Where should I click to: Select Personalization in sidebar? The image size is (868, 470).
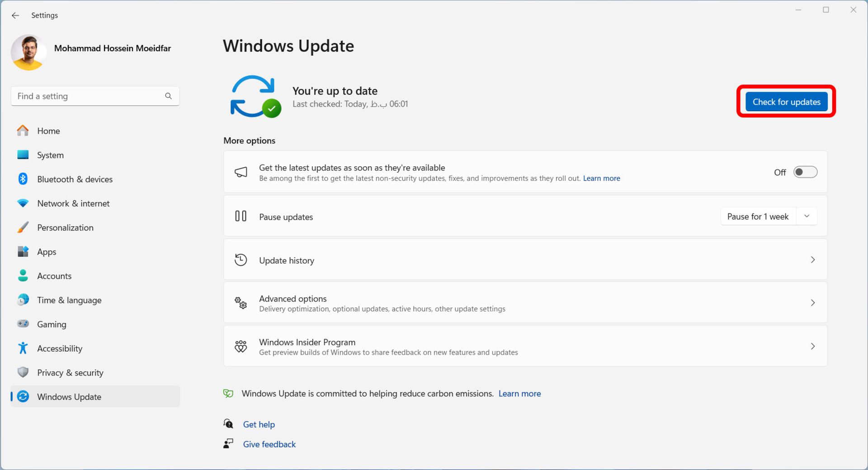(x=95, y=228)
